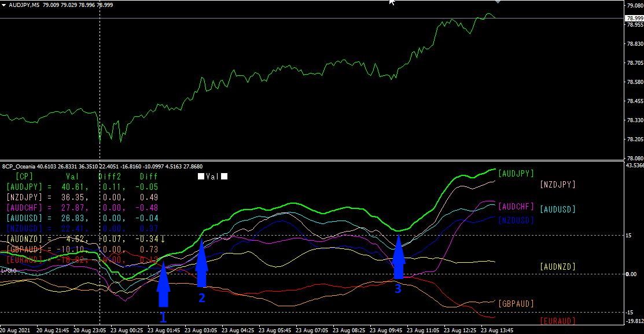Select the [NZDJPY] line label on right
This screenshot has width=644, height=334.
(558, 185)
